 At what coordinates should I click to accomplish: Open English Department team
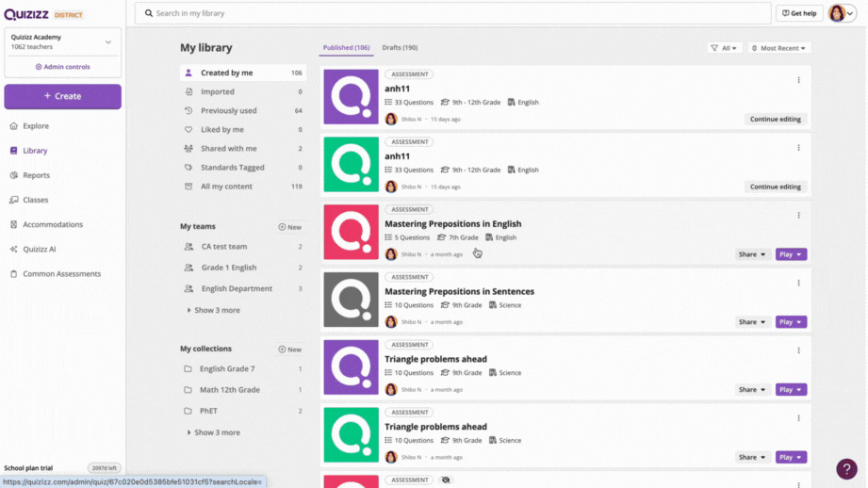[243, 289]
